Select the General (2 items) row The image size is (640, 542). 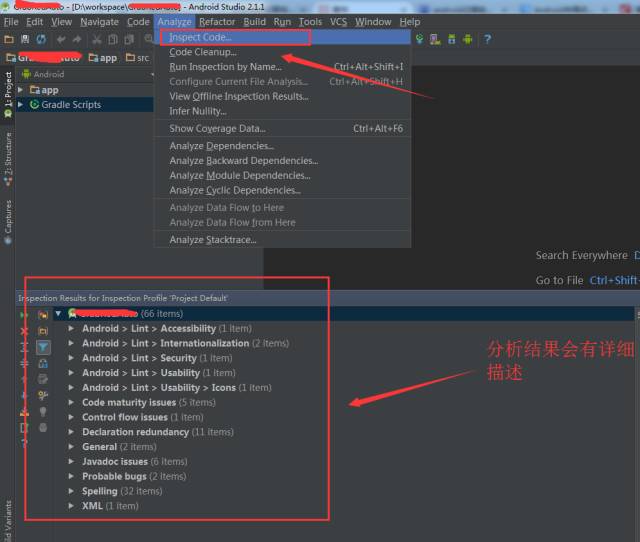119,447
